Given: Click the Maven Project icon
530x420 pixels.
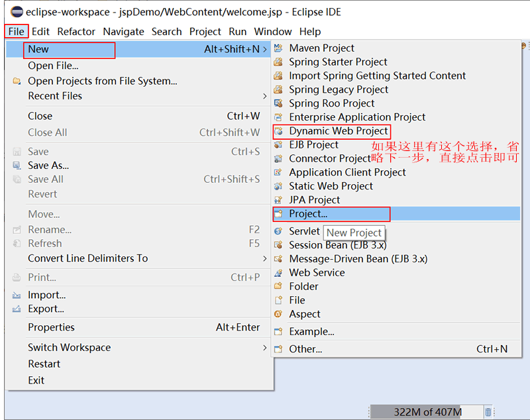Looking at the screenshot, I should [278, 48].
